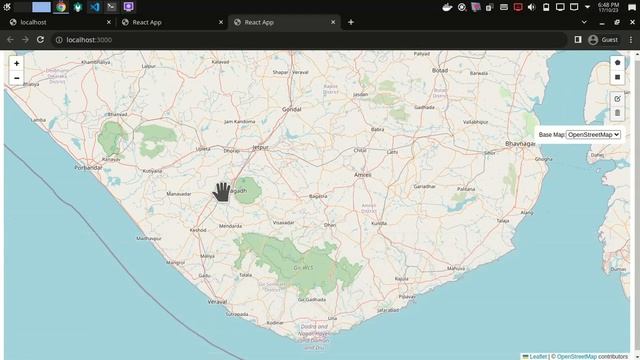Viewport: 640px width, 360px height.
Task: Close the middle React App tab
Action: coord(221,22)
